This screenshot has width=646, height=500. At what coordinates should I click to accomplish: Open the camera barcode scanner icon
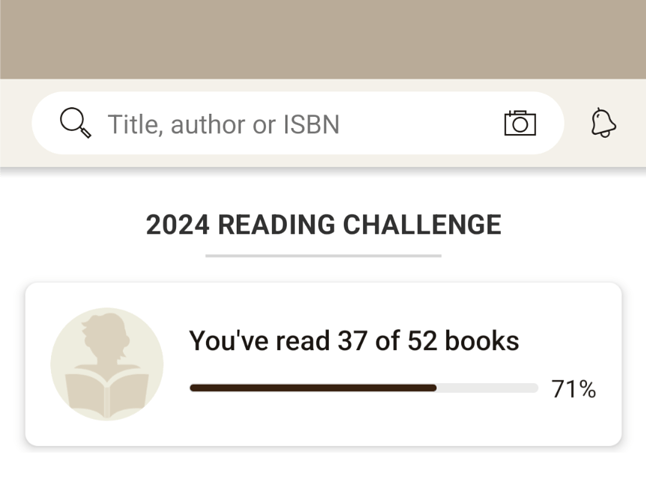[x=520, y=123]
